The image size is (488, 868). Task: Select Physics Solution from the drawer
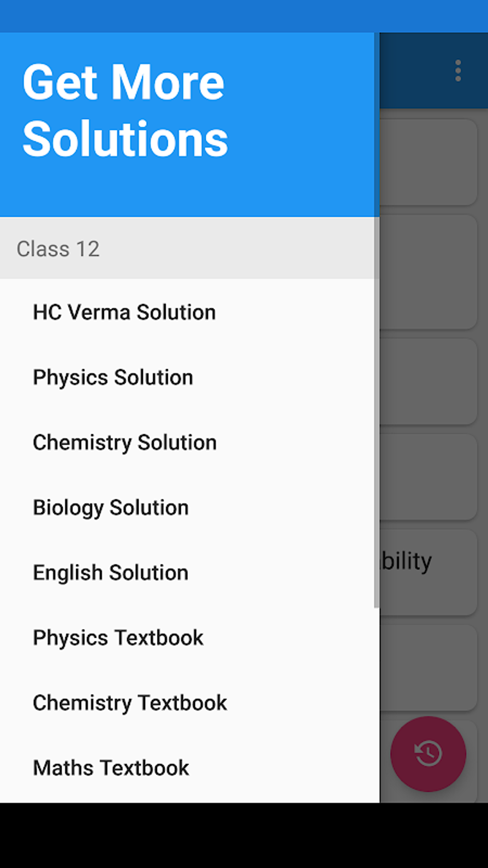pos(113,377)
